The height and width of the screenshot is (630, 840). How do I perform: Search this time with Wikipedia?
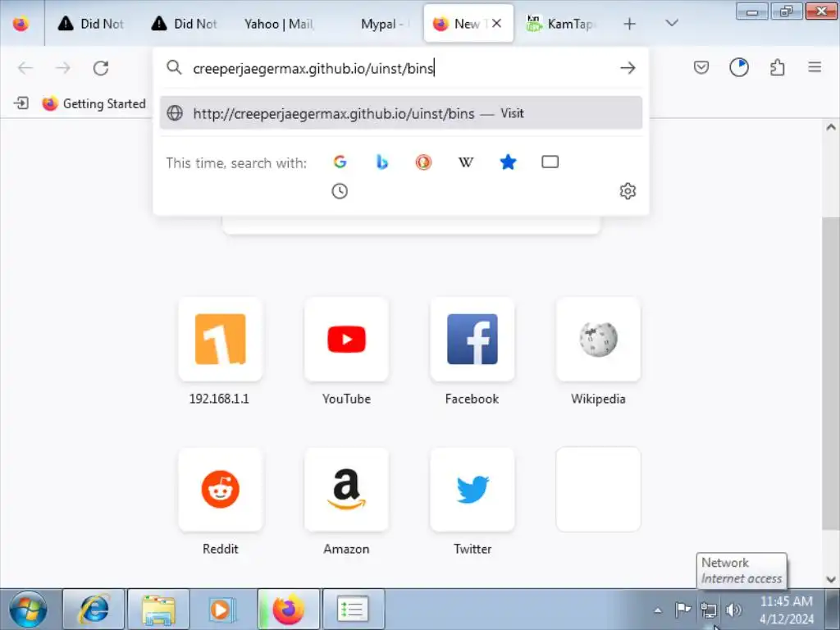click(x=466, y=162)
